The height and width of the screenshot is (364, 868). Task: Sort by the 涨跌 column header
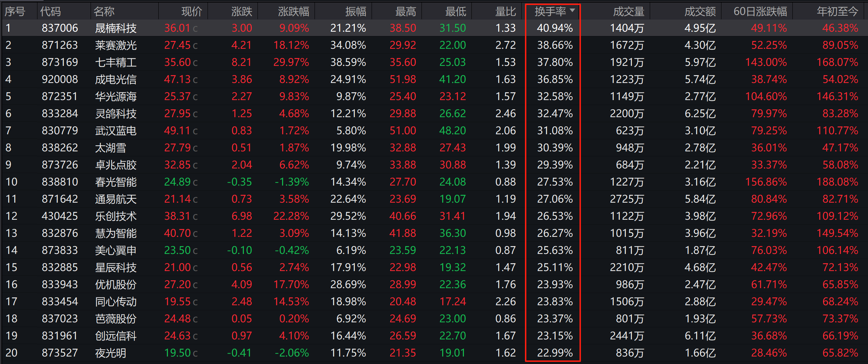[x=242, y=11]
